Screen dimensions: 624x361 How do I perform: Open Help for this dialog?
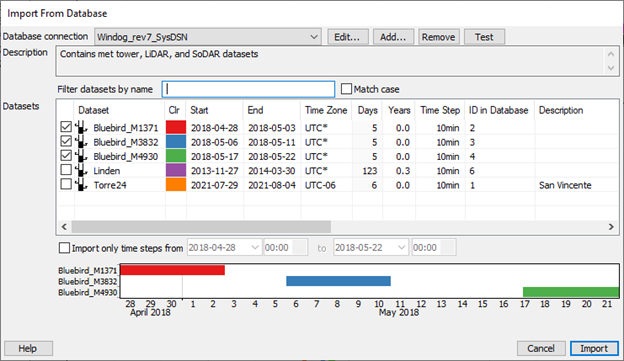point(28,348)
